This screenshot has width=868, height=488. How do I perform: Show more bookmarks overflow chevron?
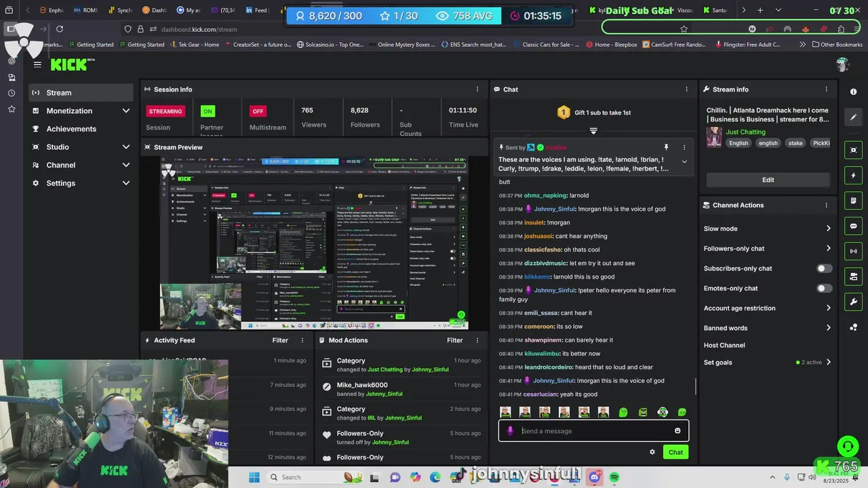point(803,45)
